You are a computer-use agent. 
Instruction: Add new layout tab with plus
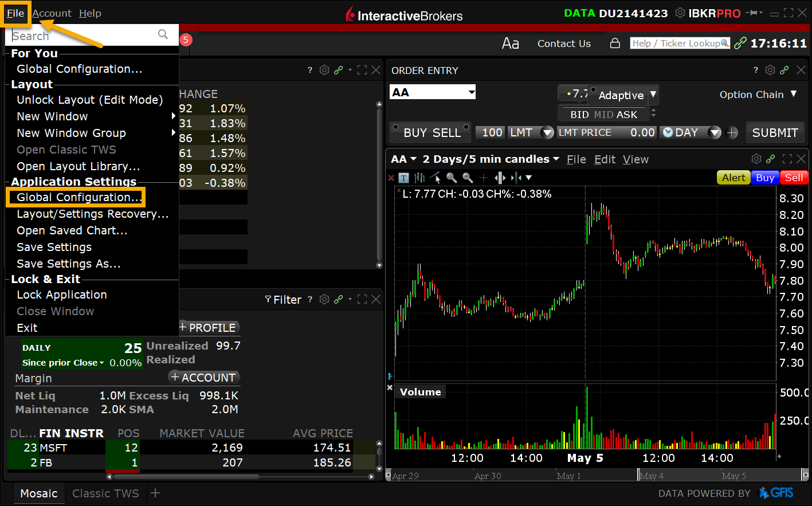(x=155, y=493)
